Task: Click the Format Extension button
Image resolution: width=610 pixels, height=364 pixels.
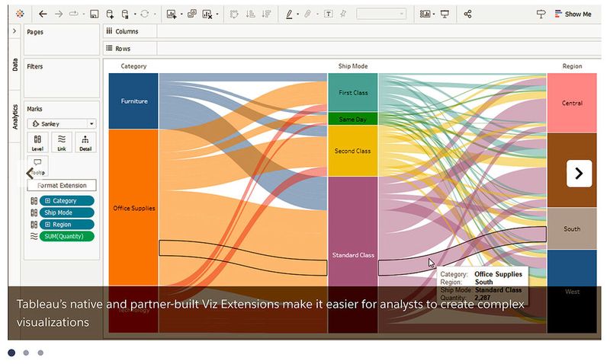Action: 62,185
